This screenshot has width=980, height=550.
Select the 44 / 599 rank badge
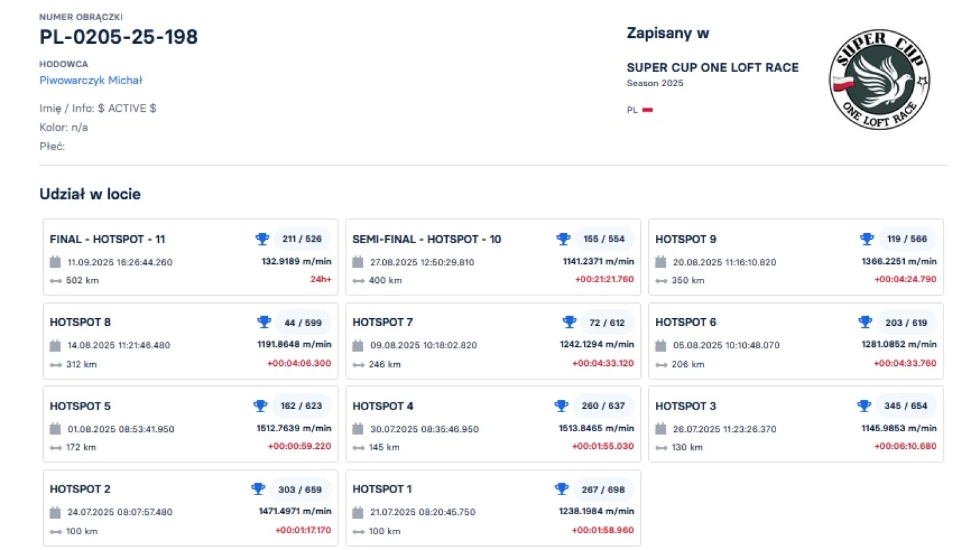pyautogui.click(x=303, y=323)
